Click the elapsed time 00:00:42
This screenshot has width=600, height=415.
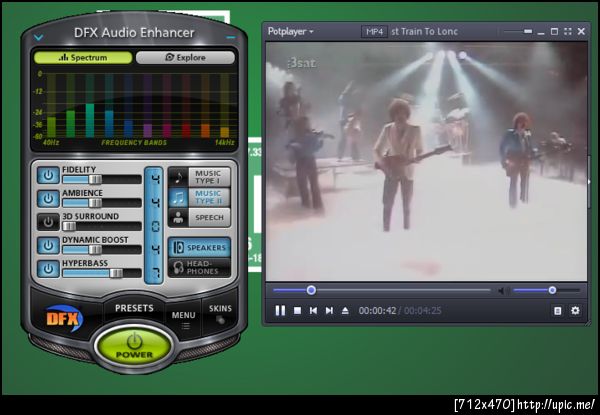coord(377,311)
